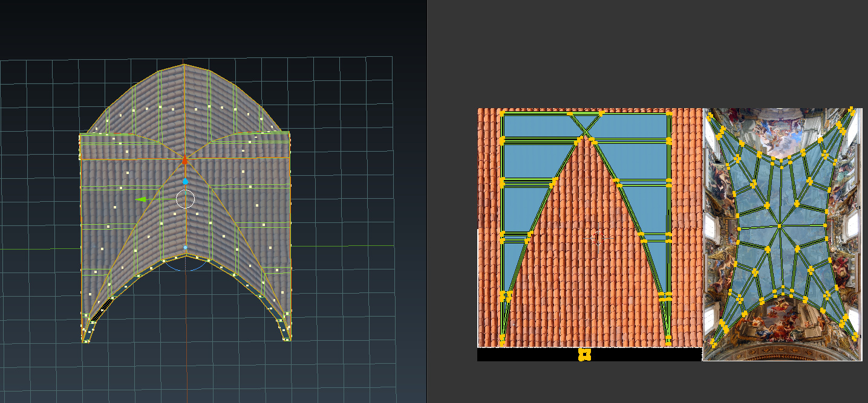
Task: Click the white circle gizmo center
Action: coord(185,199)
